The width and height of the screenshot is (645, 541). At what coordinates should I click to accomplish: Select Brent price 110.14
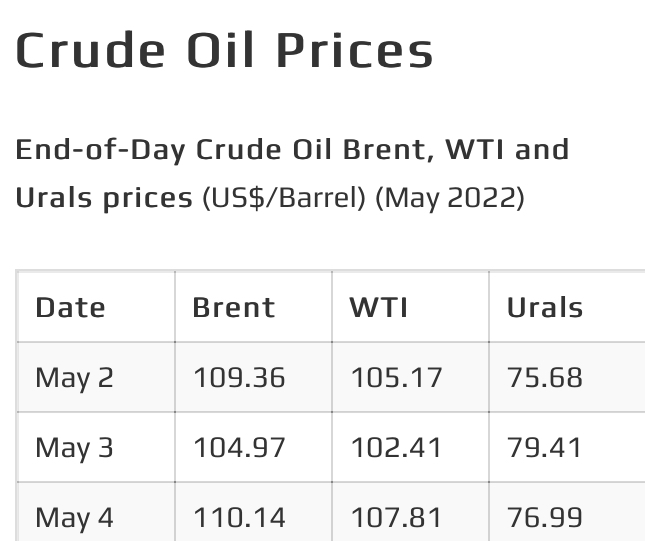(239, 518)
